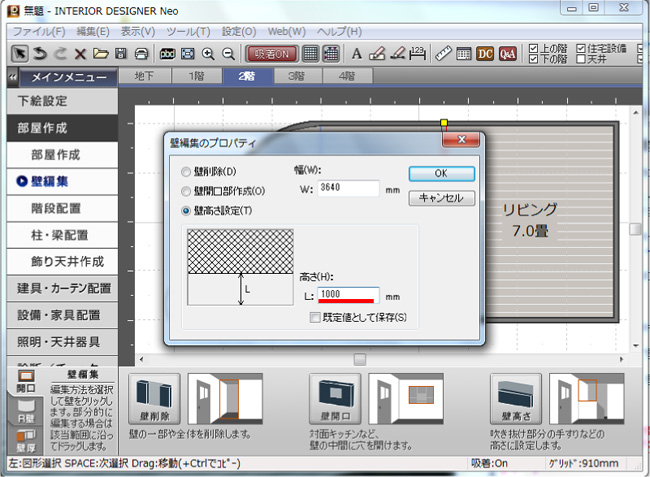Click the save floppy disk icon
This screenshot has height=477, width=650.
121,53
